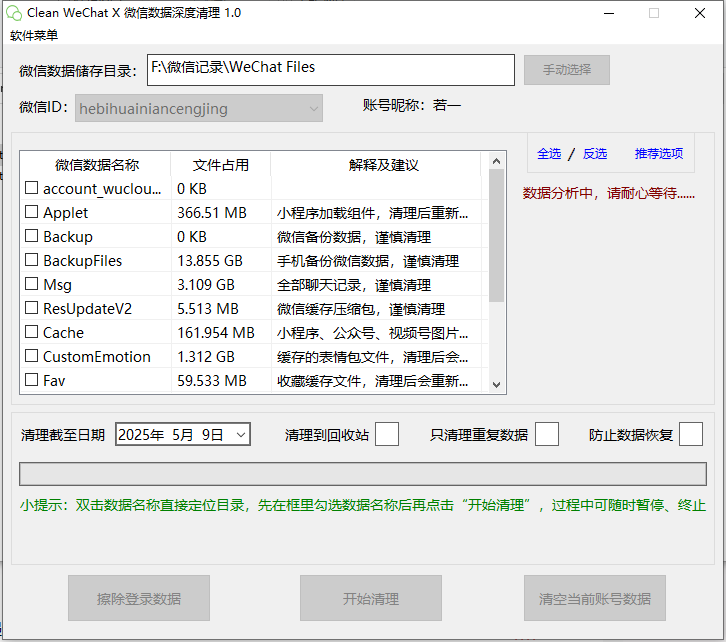Click the day 9日 in date picker
Image resolution: width=726 pixels, height=642 pixels.
tap(213, 435)
